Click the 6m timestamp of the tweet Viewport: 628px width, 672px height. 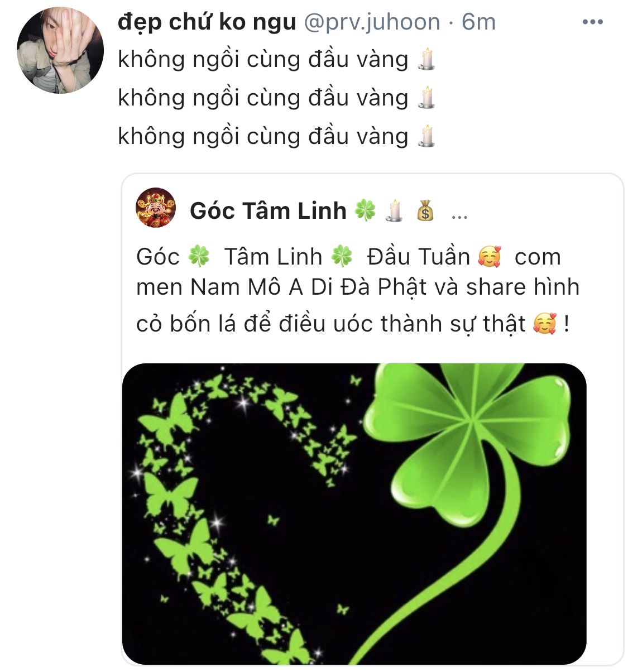[479, 22]
